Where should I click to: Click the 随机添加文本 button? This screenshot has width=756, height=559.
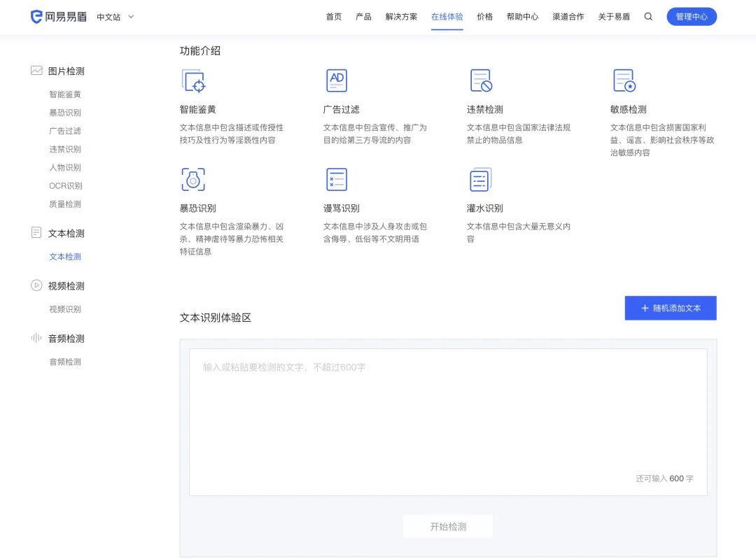[x=670, y=308]
